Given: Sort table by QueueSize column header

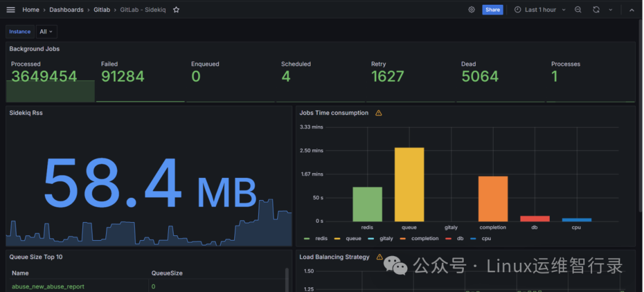Looking at the screenshot, I should pyautogui.click(x=167, y=273).
